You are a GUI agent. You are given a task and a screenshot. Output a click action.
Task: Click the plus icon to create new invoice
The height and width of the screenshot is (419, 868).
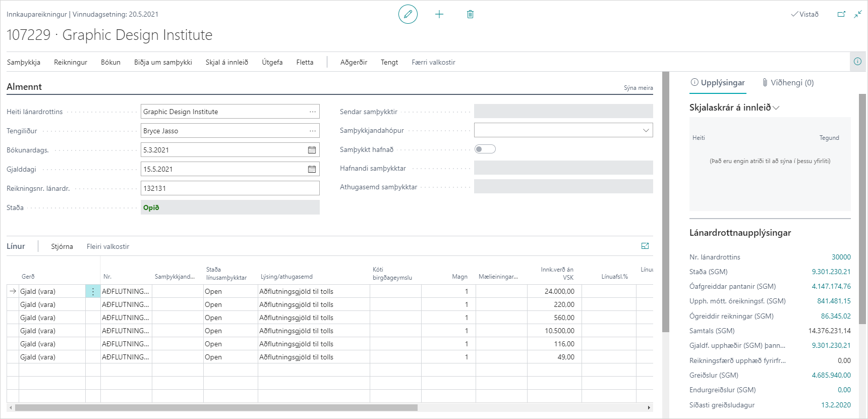439,14
